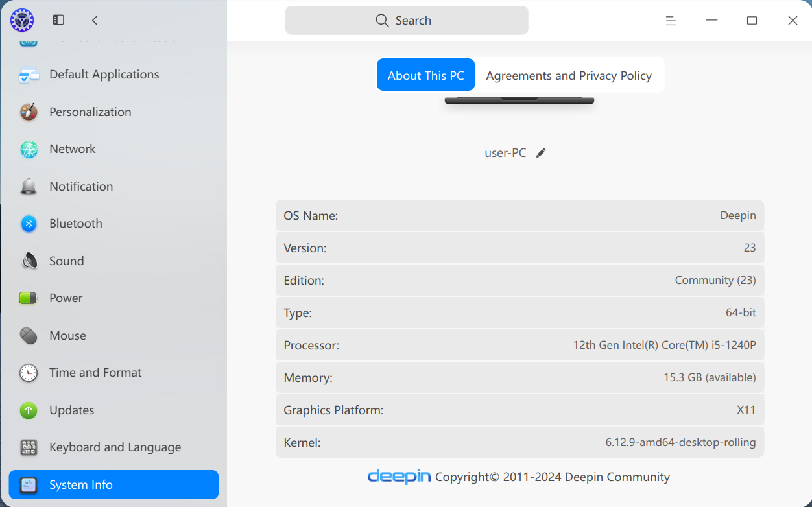This screenshot has height=507, width=812.
Task: Click the Time and Format clock icon
Action: click(29, 373)
